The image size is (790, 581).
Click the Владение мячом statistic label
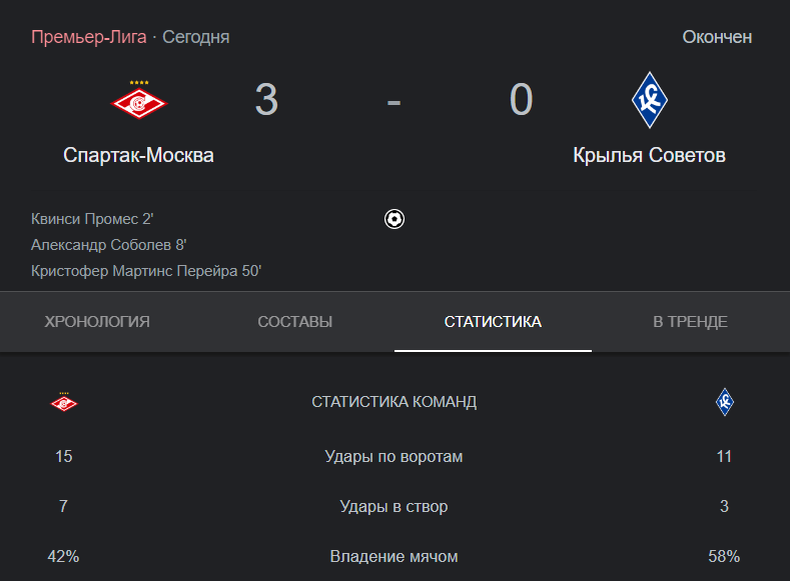[394, 556]
